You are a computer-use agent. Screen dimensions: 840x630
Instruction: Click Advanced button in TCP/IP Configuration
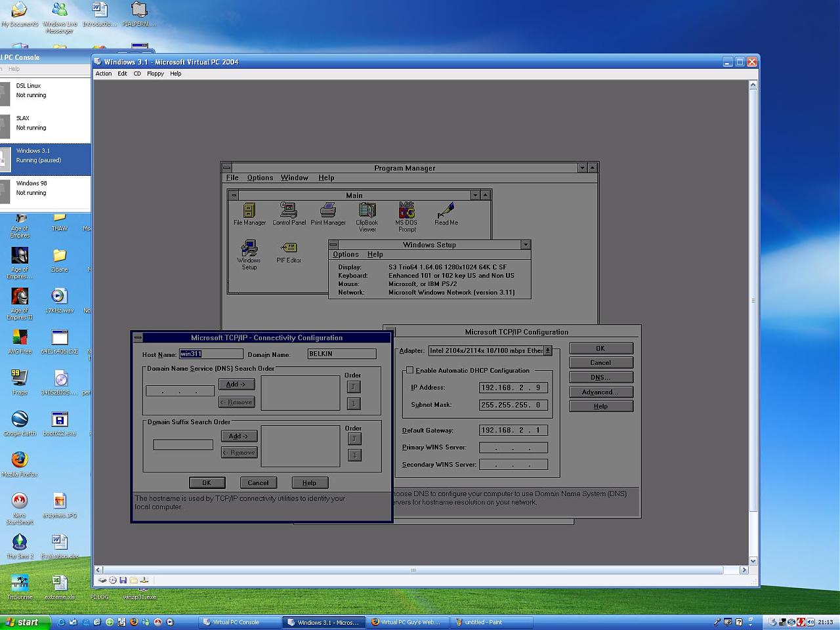pyautogui.click(x=600, y=392)
